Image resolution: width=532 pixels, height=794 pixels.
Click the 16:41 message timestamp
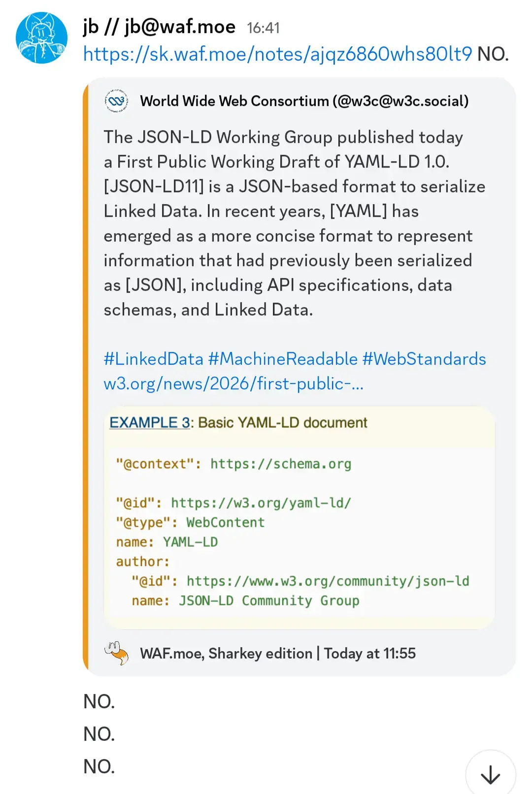(263, 28)
